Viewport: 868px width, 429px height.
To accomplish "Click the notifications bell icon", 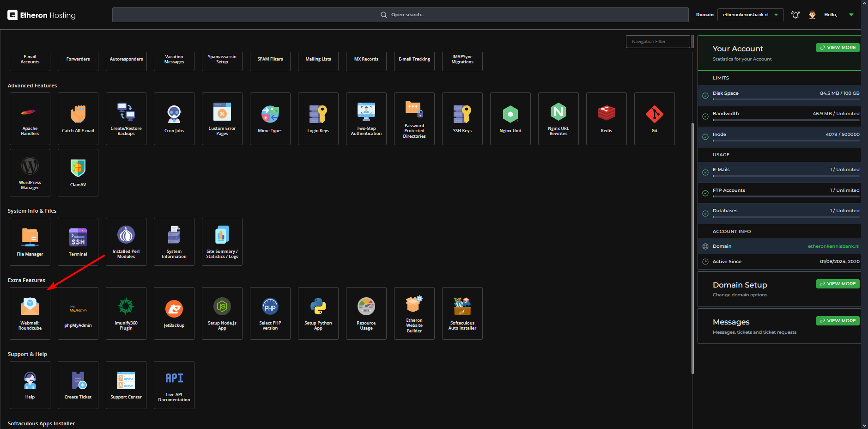I will click(795, 15).
